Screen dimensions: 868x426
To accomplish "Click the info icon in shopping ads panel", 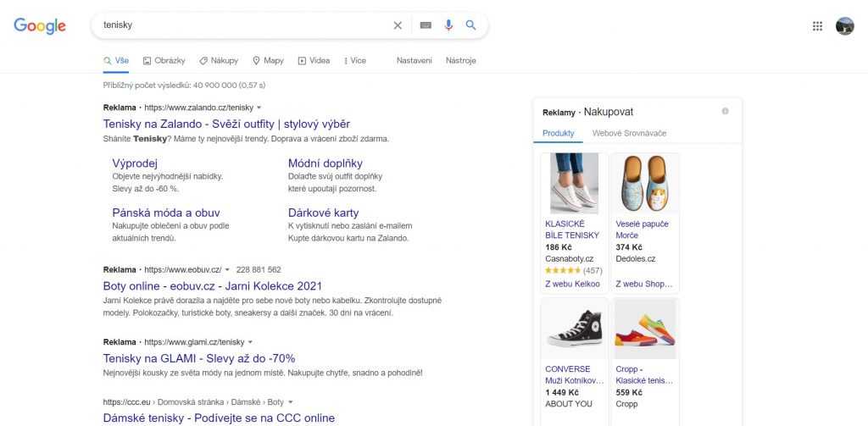I will click(725, 111).
